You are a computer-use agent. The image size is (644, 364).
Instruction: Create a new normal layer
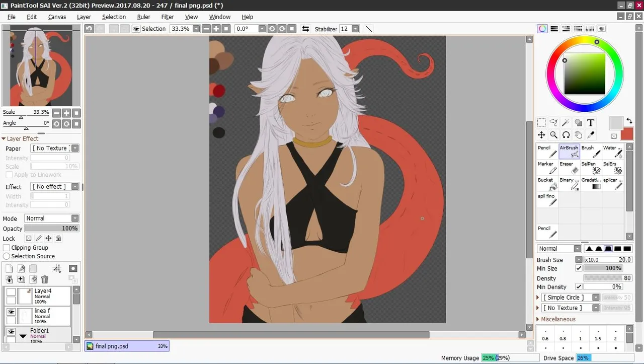click(x=9, y=269)
